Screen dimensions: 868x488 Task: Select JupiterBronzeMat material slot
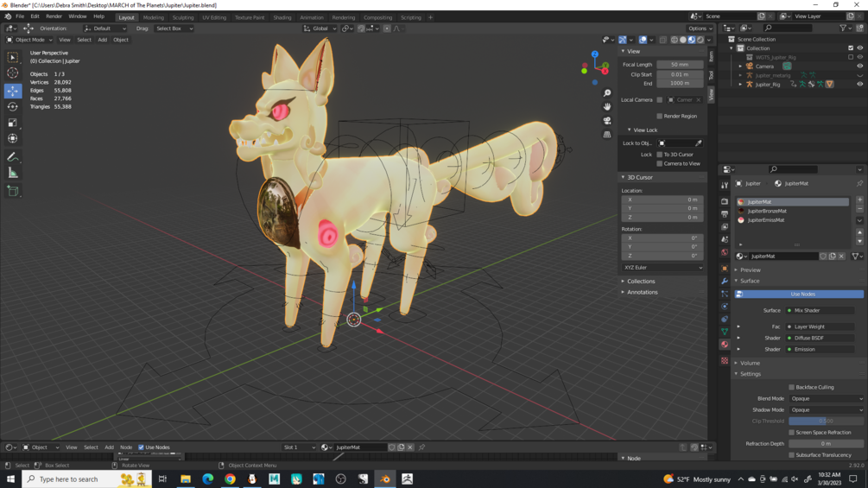(x=793, y=211)
